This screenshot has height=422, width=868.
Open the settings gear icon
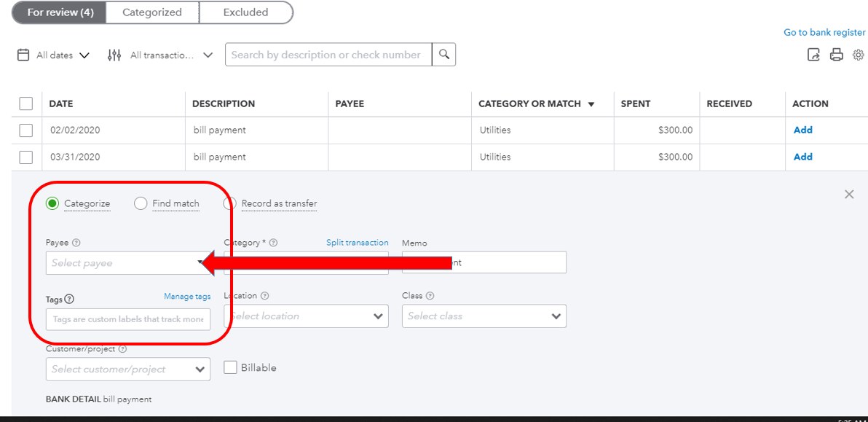(859, 55)
